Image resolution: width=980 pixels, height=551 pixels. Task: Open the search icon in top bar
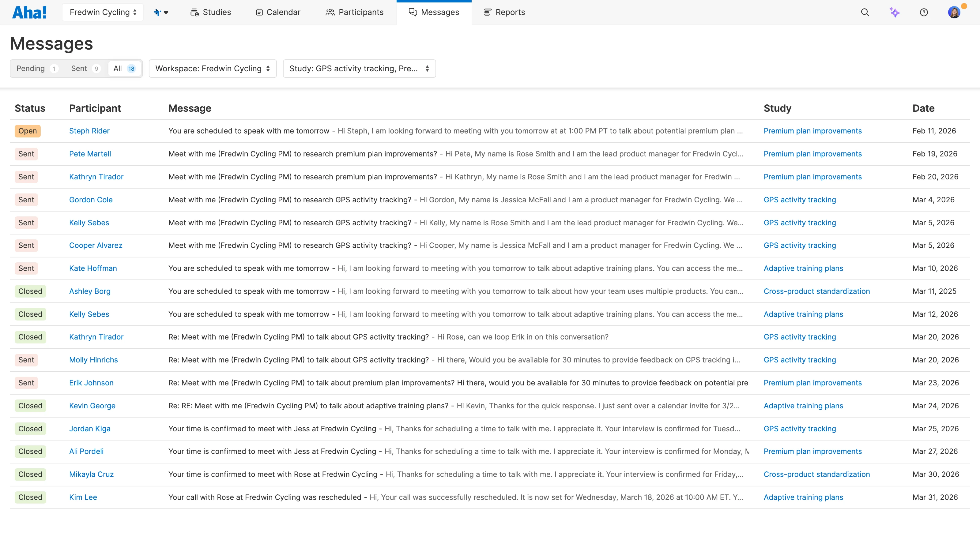(x=865, y=12)
